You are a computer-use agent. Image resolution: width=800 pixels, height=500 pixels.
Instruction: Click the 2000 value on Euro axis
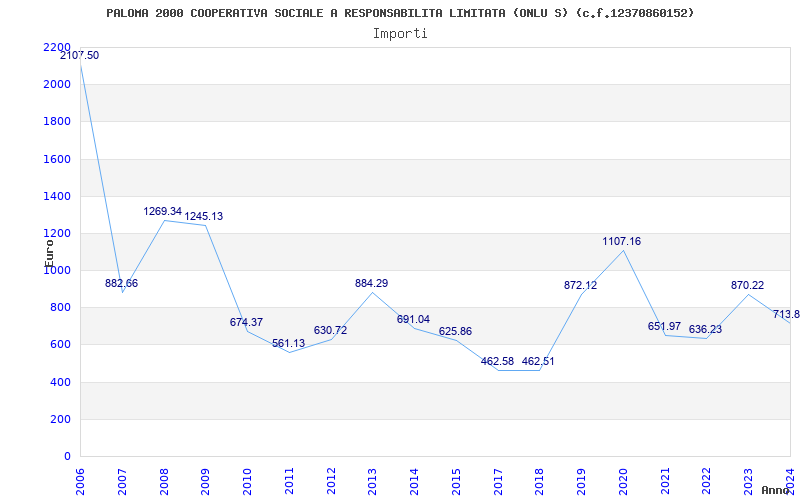[57, 84]
